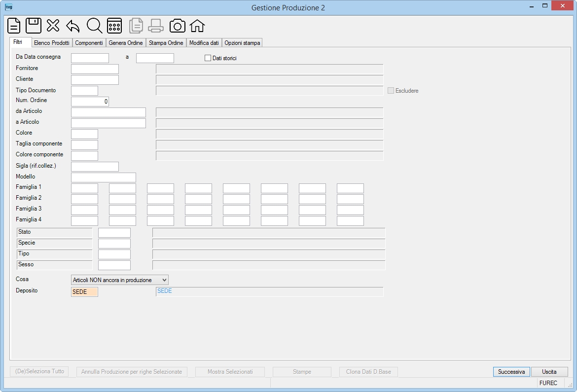Click the new document toolbar icon
577x392 pixels.
point(14,26)
